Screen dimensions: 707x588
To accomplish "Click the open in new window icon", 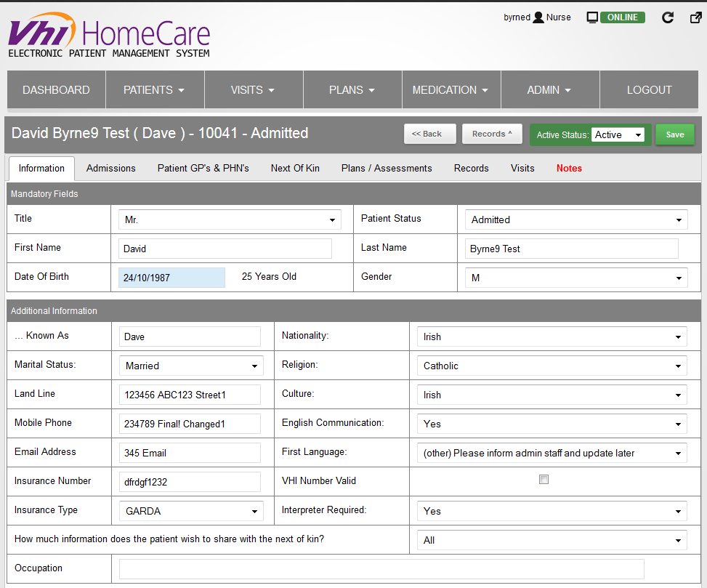I will [695, 17].
